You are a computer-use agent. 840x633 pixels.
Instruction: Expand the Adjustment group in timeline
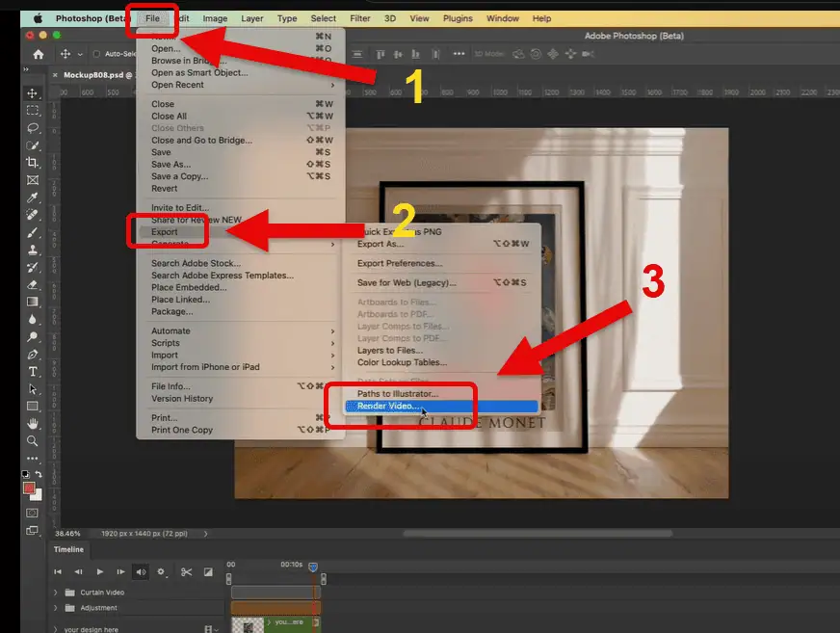pos(56,608)
